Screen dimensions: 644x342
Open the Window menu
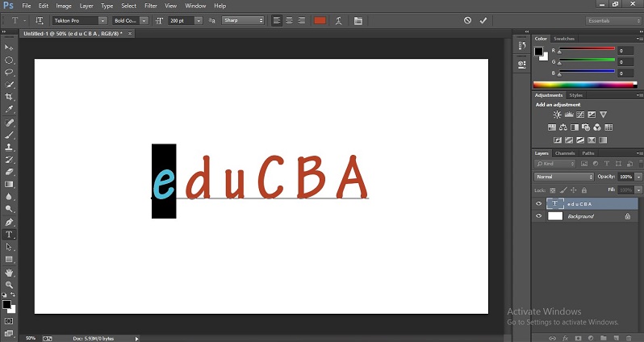(x=195, y=6)
